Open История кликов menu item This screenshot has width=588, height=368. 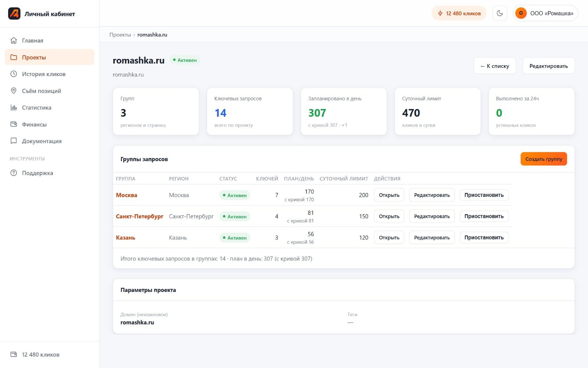click(50, 74)
